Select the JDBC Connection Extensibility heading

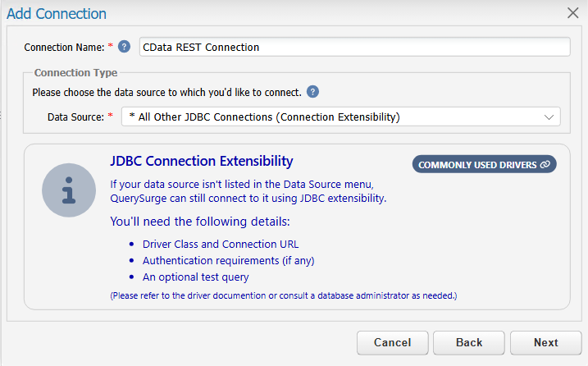click(x=202, y=161)
